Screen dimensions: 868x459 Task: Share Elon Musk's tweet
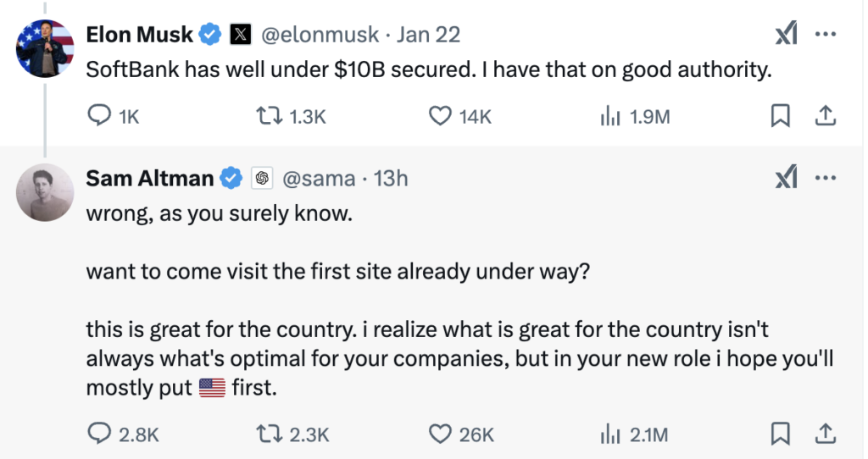pos(826,116)
